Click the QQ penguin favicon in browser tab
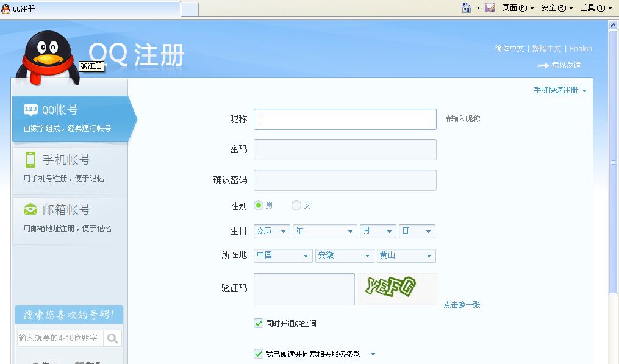The image size is (619, 364). [5, 9]
